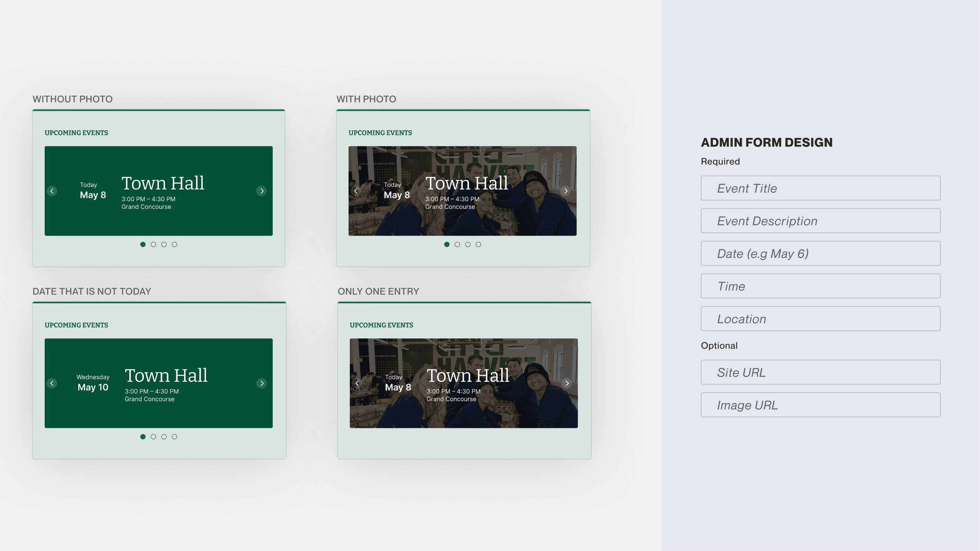Viewport: 980px width, 551px height.
Task: Click next arrow in Only One Entry card
Action: pos(567,383)
